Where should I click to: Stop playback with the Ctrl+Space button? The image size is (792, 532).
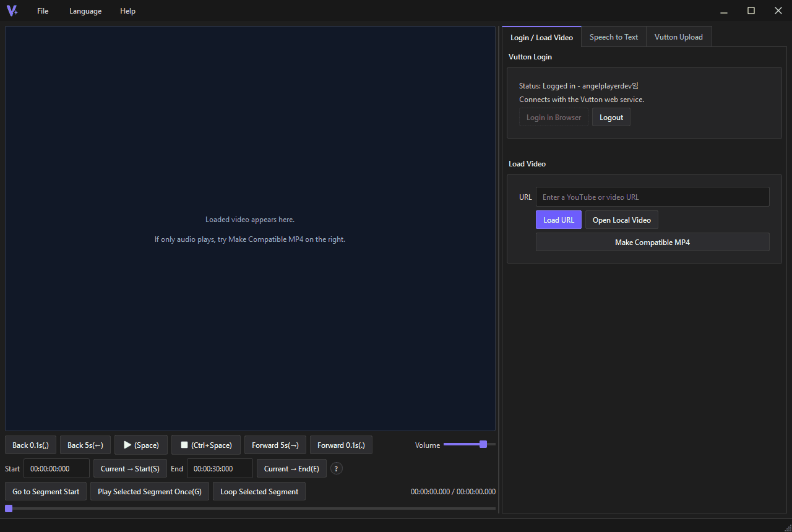click(x=206, y=445)
